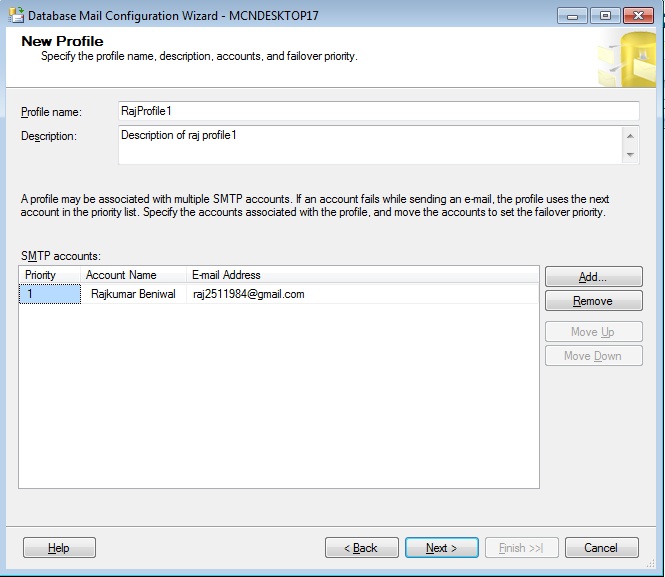The image size is (665, 577).
Task: Click the Move Down button
Action: tap(593, 356)
